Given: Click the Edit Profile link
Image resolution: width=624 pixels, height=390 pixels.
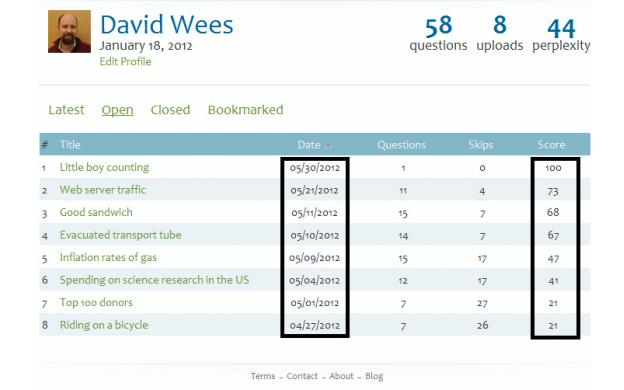Looking at the screenshot, I should point(125,62).
